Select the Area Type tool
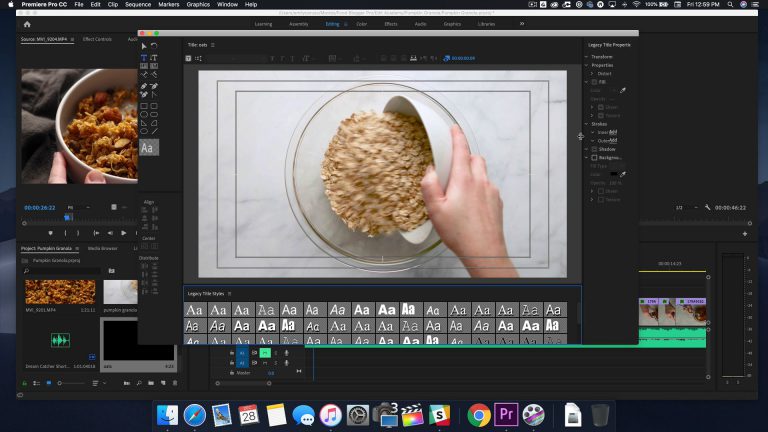This screenshot has width=768, height=432. [144, 66]
